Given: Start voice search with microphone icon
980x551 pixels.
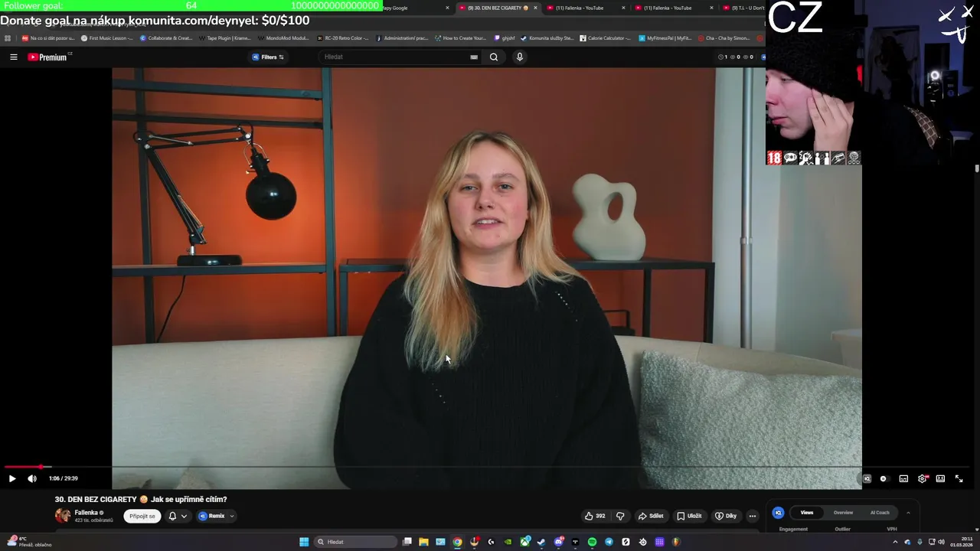Looking at the screenshot, I should [520, 57].
